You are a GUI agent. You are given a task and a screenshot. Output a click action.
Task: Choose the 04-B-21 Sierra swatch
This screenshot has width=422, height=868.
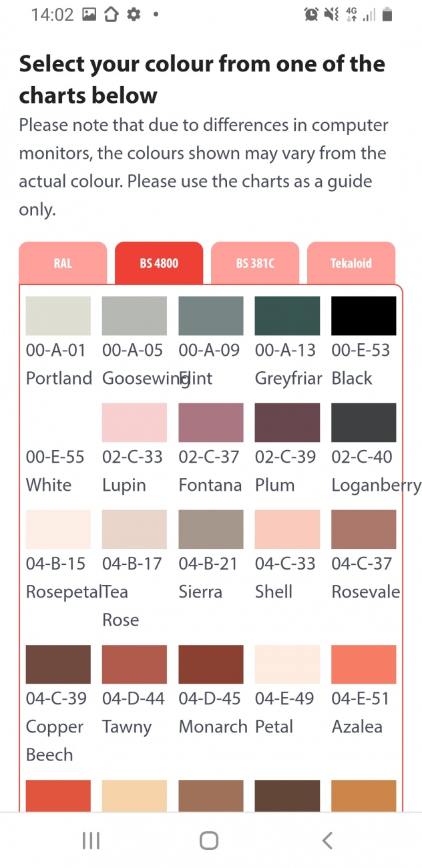pos(211,529)
